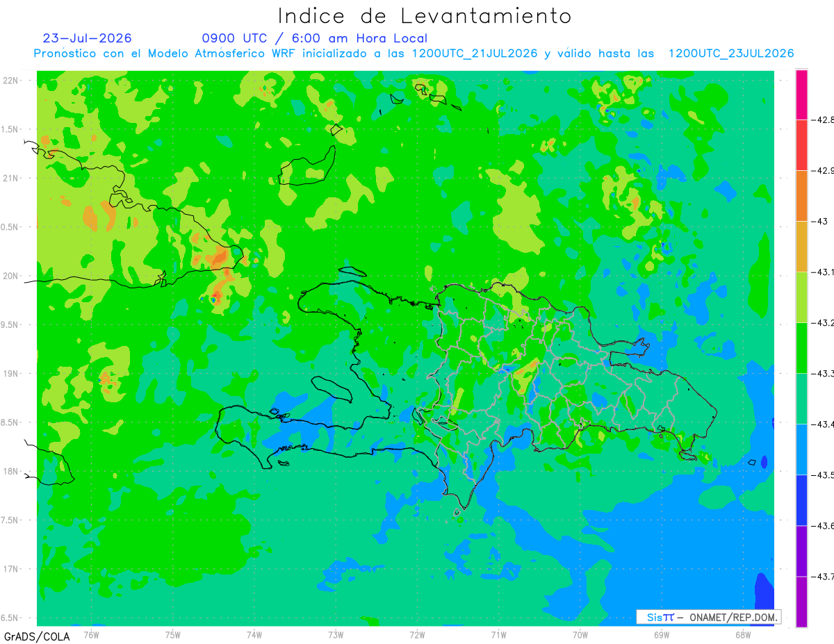Screen dimensions: 834x644
Task: Click the '21N' latitude label
Action: (x=11, y=179)
